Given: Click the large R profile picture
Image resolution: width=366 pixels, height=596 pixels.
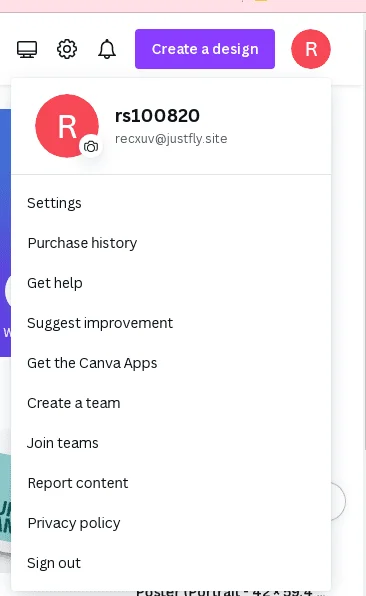Looking at the screenshot, I should 67,126.
